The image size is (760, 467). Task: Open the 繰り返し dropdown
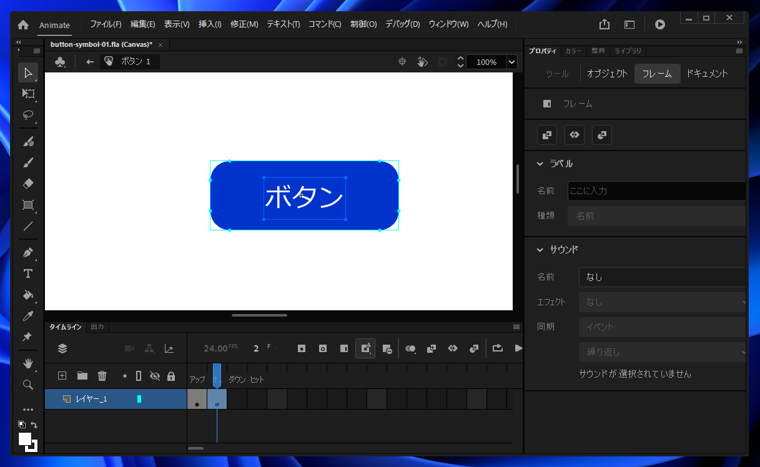[x=662, y=352]
